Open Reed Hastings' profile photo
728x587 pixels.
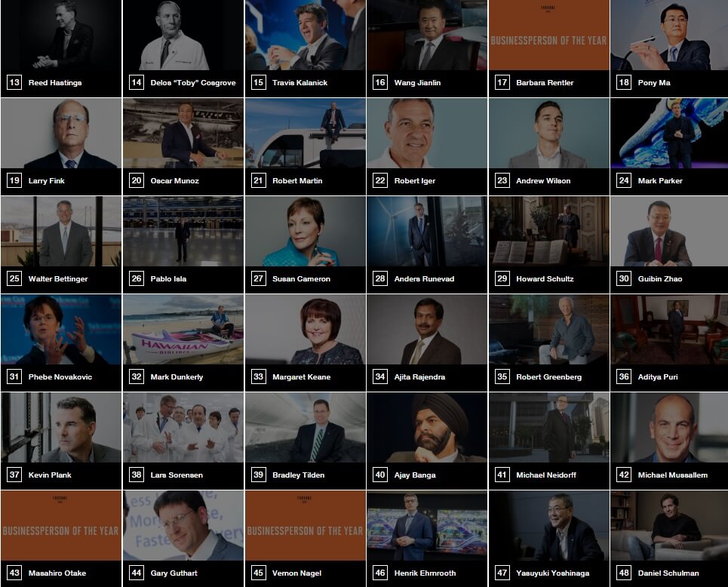pyautogui.click(x=61, y=35)
